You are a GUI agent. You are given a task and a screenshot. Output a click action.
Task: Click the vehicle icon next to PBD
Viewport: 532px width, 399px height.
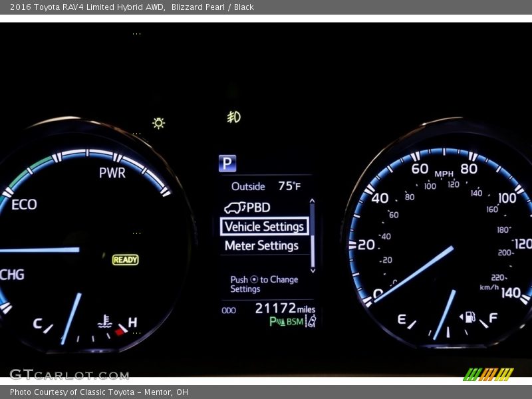[x=235, y=207]
